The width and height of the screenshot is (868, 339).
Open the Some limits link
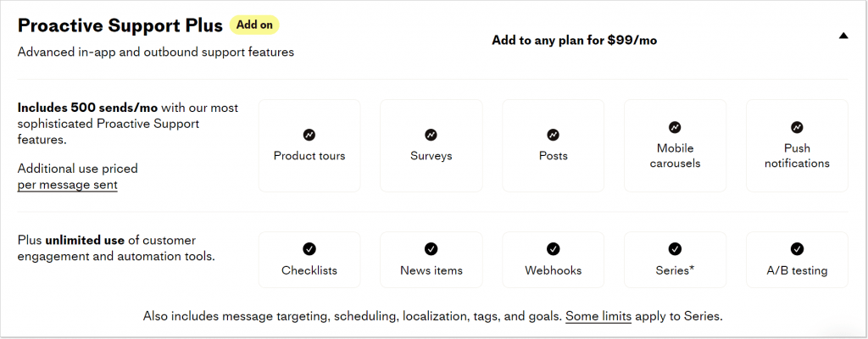[598, 316]
